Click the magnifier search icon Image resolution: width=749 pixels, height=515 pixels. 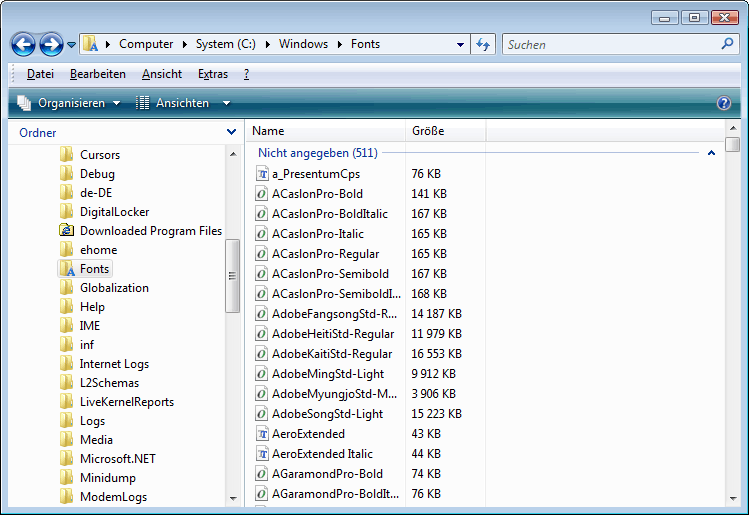coord(727,44)
